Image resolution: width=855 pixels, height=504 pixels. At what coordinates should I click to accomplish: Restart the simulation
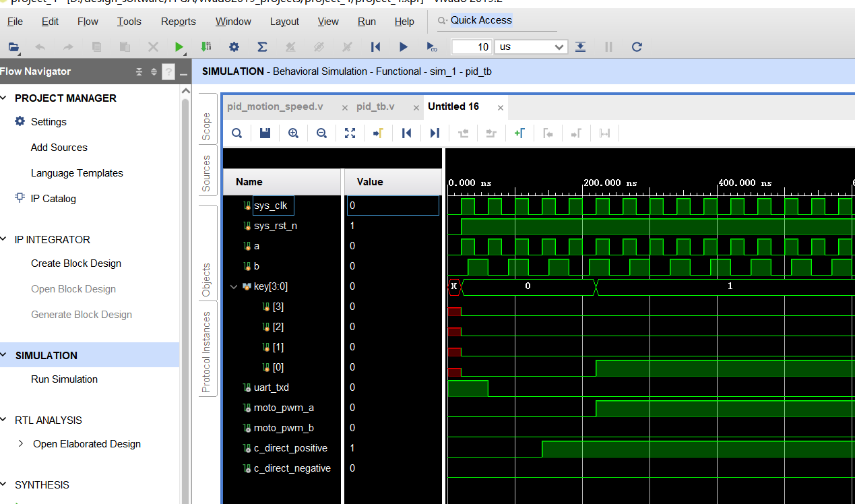[375, 46]
